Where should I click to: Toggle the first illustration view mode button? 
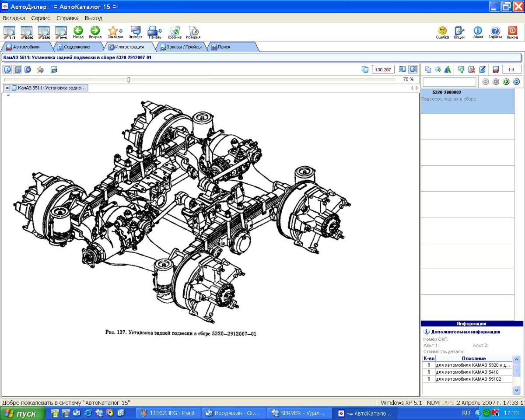click(8, 70)
